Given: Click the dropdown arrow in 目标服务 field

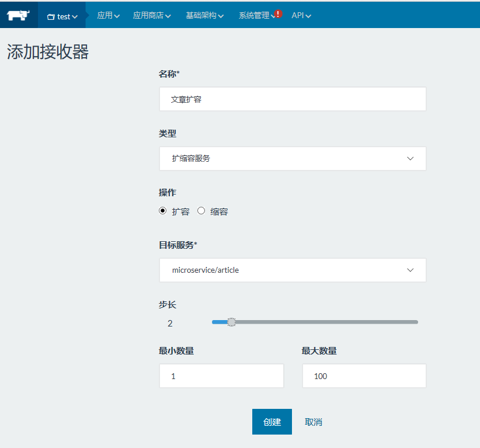Looking at the screenshot, I should (x=411, y=270).
